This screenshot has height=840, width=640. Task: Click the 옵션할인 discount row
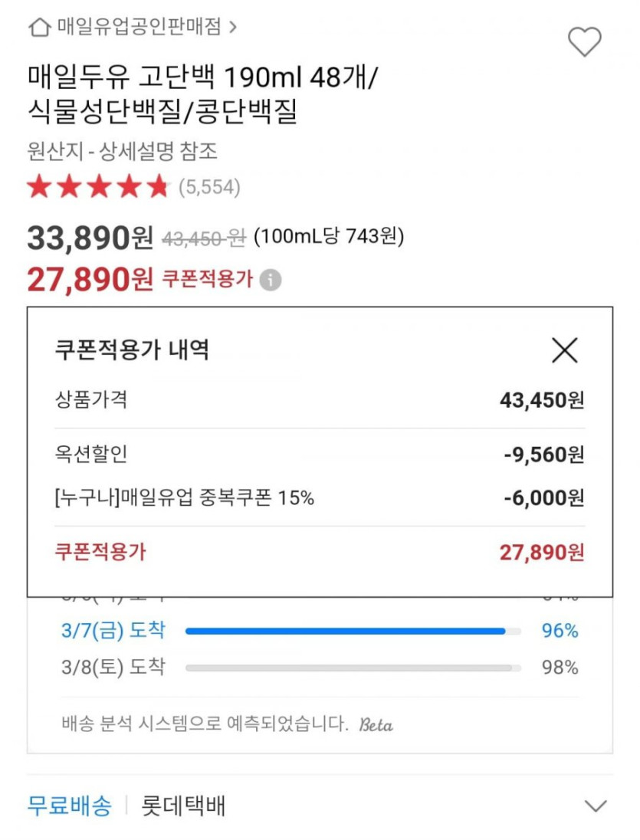(x=91, y=454)
